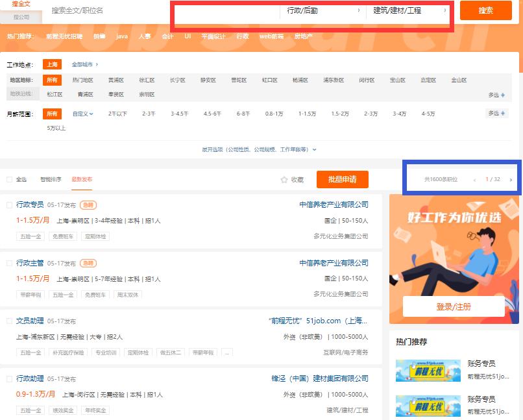Expand the more tags ellipsis on 文员助理

click(227, 352)
